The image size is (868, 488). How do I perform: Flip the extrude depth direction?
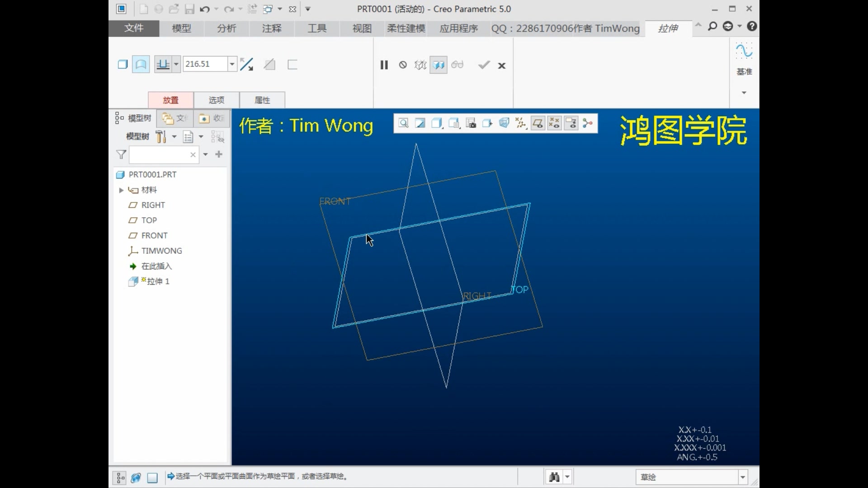point(246,65)
